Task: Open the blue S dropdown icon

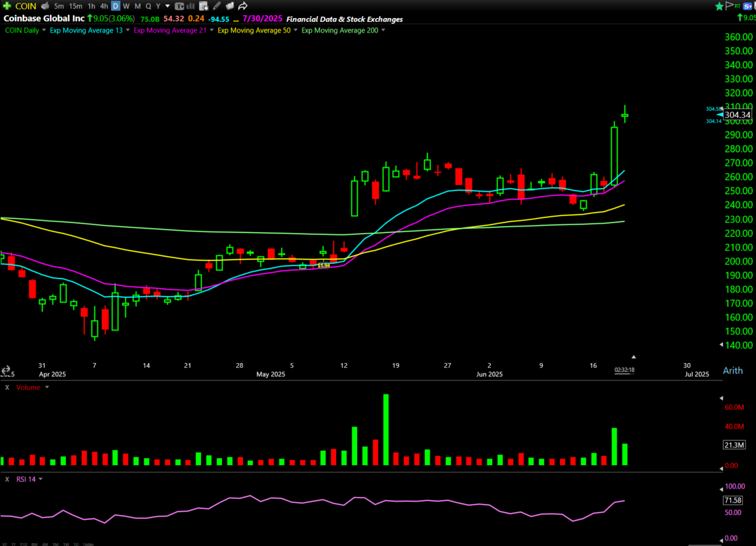Action: point(748,6)
